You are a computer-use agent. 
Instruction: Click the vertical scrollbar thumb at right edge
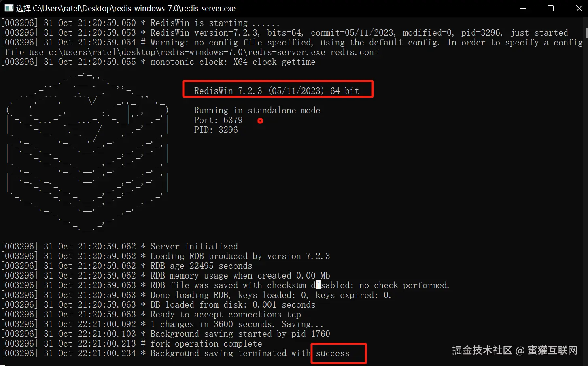(x=586, y=33)
